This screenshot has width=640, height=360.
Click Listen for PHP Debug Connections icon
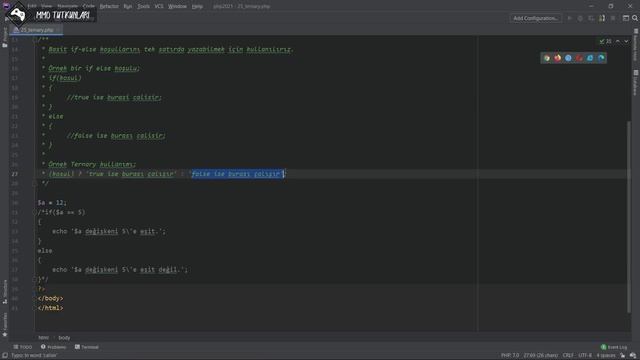pos(602,18)
